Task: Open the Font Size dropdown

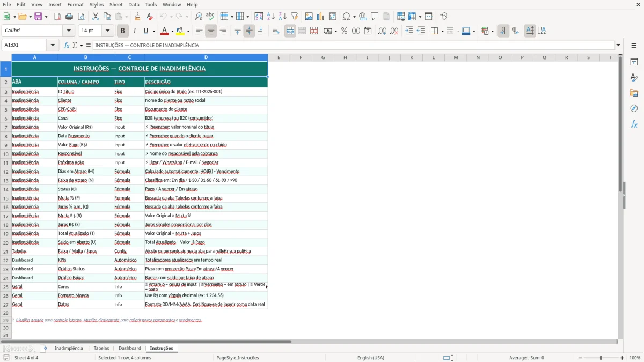Action: pyautogui.click(x=108, y=31)
